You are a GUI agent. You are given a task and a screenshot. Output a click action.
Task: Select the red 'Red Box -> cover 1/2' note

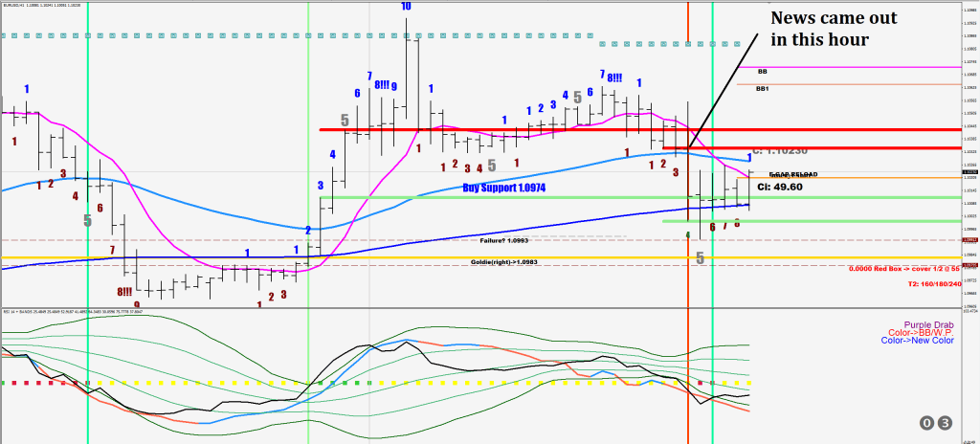point(903,269)
